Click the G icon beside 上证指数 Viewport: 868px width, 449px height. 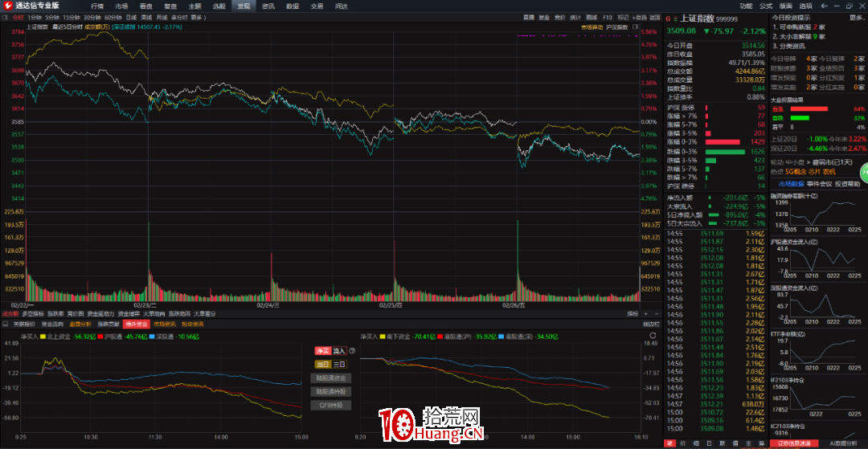tap(668, 18)
